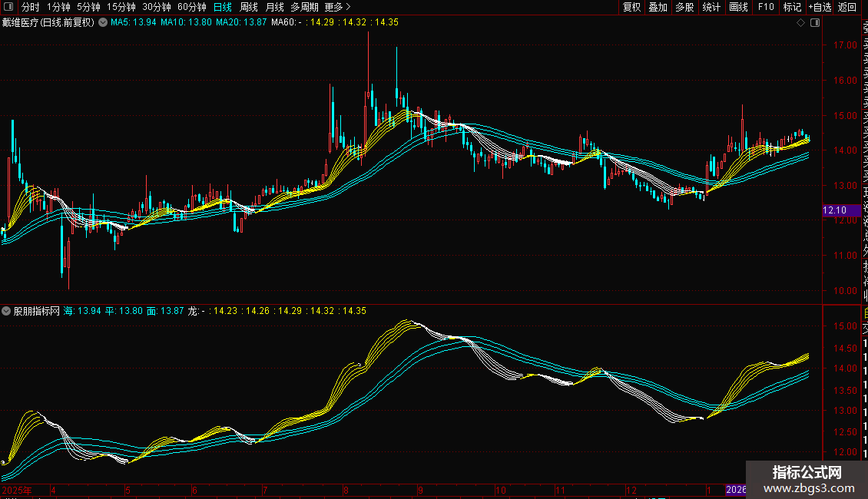Click the 叠加 overlay button
Image resolution: width=868 pixels, height=499 pixels.
[658, 7]
